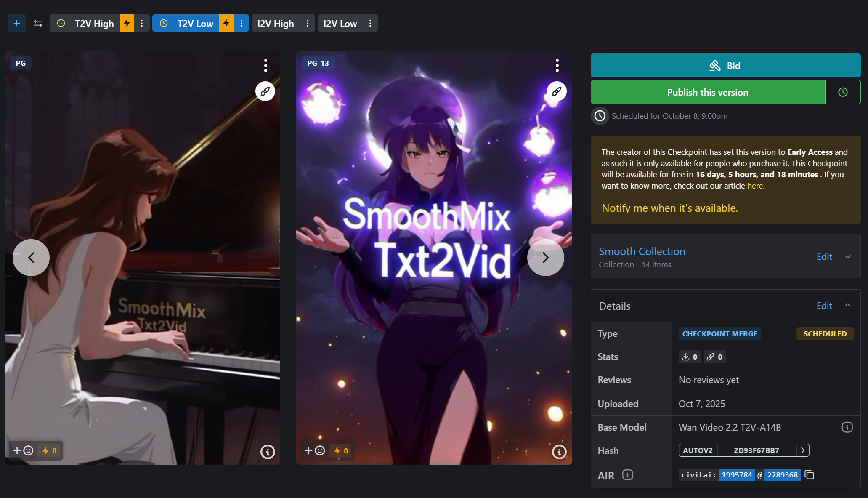Switch to the I2V High tab
Viewport: 868px width, 498px height.
(276, 24)
